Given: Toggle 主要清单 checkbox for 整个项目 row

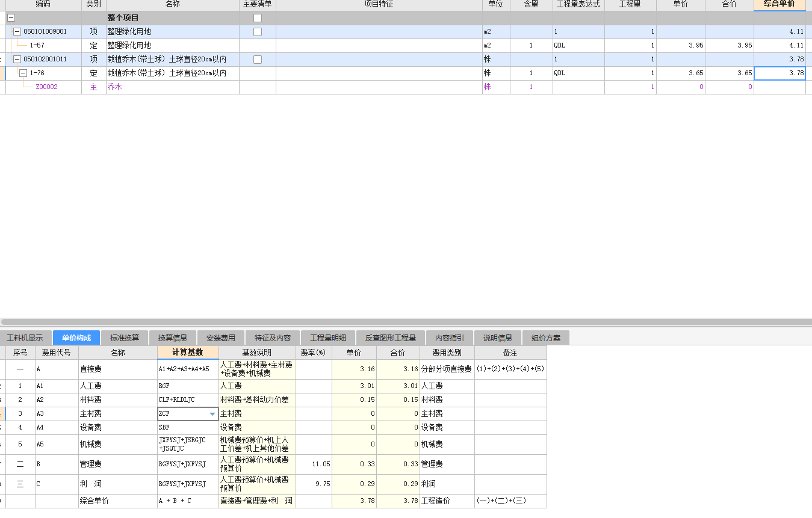Looking at the screenshot, I should (x=258, y=18).
